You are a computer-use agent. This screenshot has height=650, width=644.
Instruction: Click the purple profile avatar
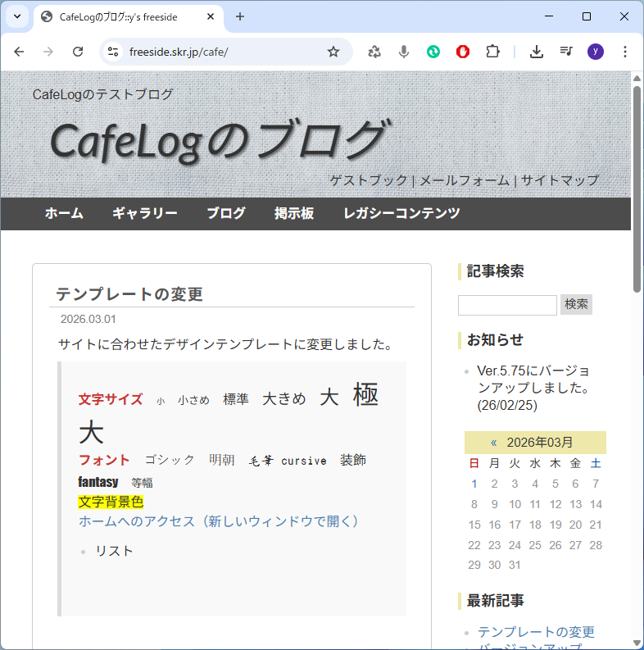[596, 52]
